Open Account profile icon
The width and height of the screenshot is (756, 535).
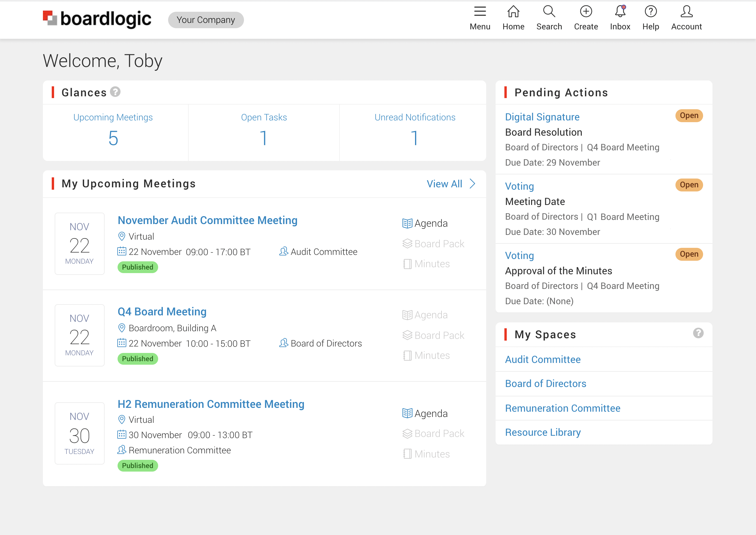686,12
